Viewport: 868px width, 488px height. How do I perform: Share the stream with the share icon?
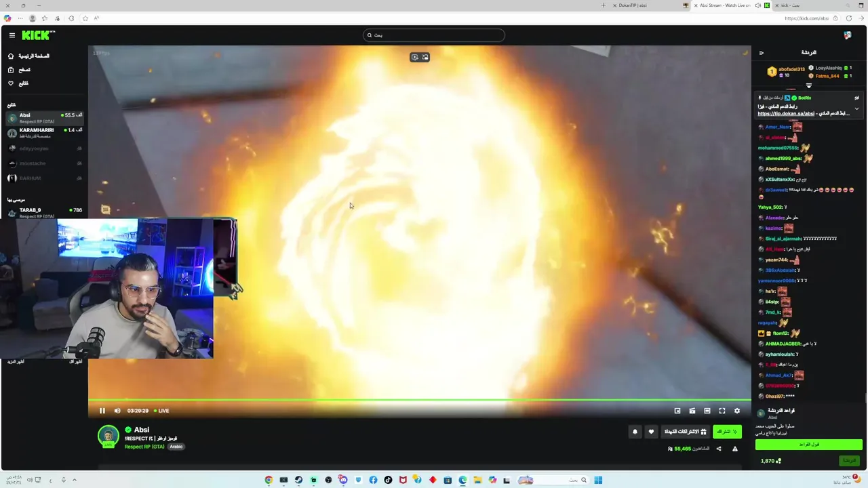click(719, 449)
